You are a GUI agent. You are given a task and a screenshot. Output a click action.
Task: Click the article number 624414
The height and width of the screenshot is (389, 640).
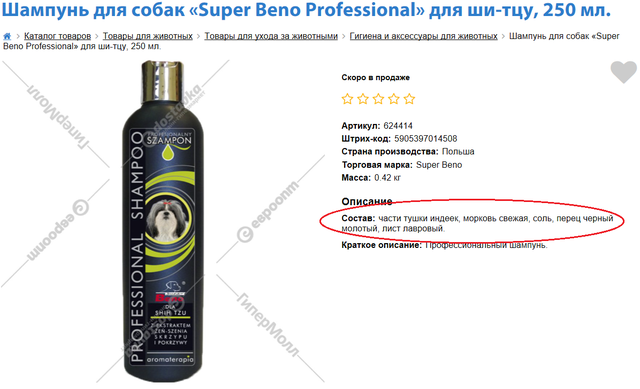tap(398, 126)
